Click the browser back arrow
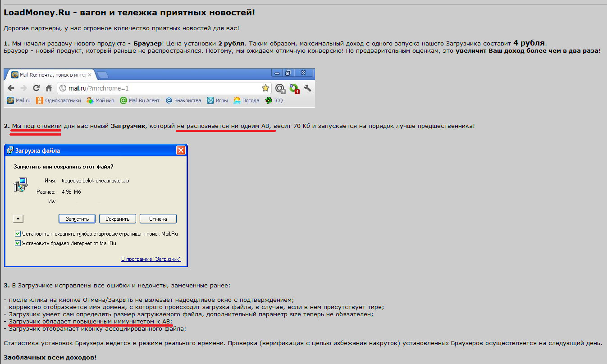Image resolution: width=607 pixels, height=364 pixels. (x=11, y=88)
